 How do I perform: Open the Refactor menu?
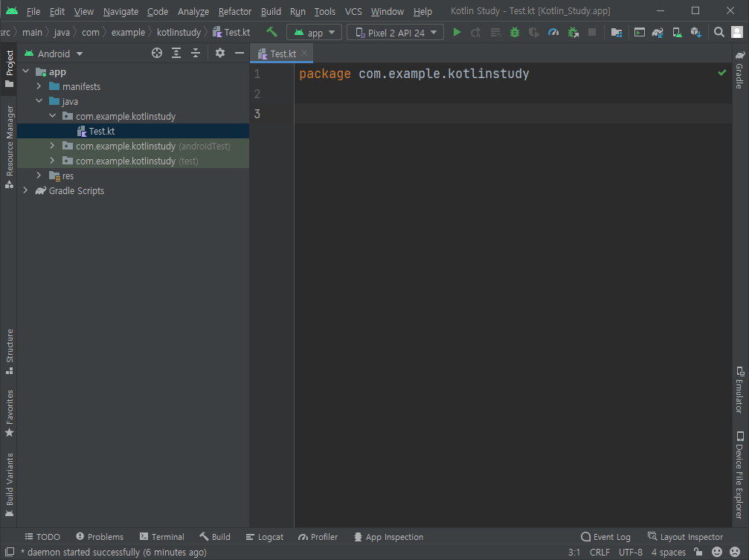click(234, 11)
